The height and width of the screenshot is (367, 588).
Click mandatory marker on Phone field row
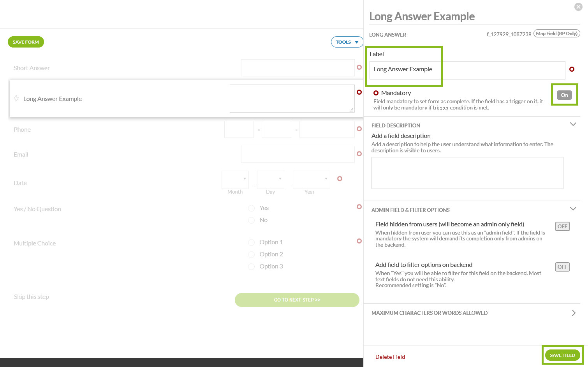pos(359,129)
